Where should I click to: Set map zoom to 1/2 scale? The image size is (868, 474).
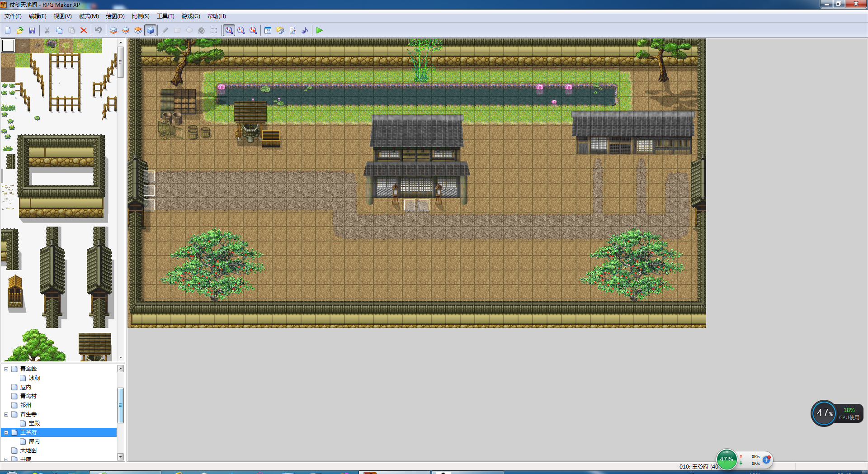(x=241, y=30)
